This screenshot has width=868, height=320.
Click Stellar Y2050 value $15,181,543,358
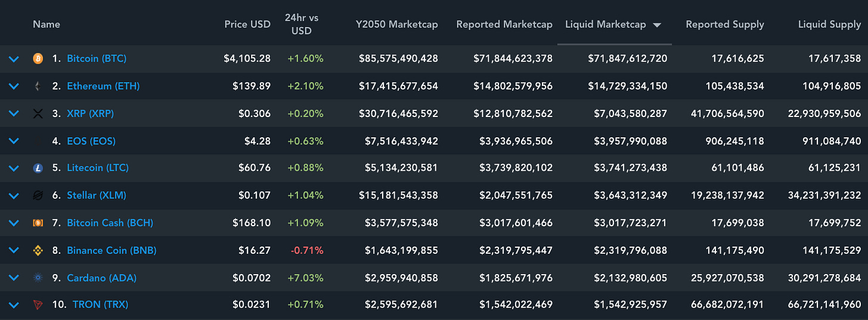[x=398, y=195]
